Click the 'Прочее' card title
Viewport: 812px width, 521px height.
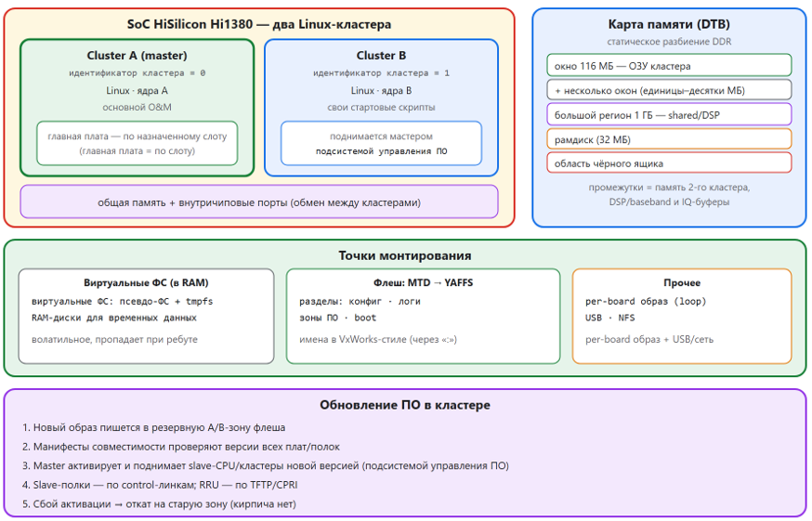tap(682, 282)
